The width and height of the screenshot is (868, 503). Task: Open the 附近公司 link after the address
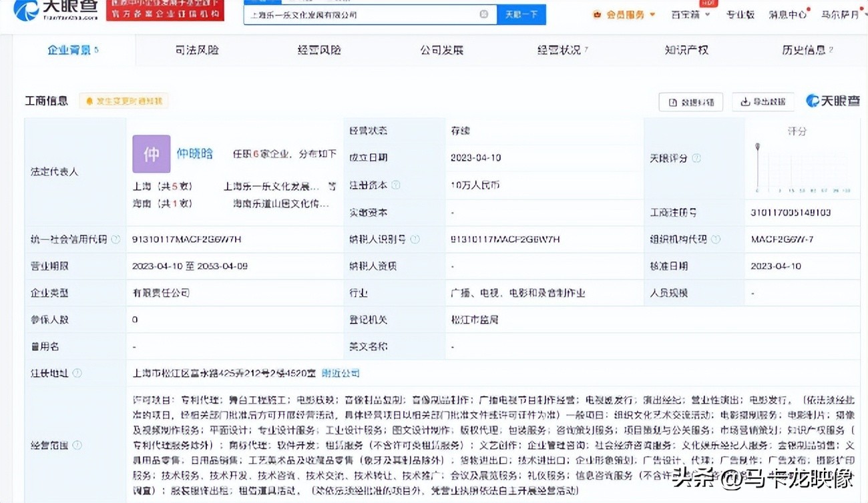[x=341, y=373]
